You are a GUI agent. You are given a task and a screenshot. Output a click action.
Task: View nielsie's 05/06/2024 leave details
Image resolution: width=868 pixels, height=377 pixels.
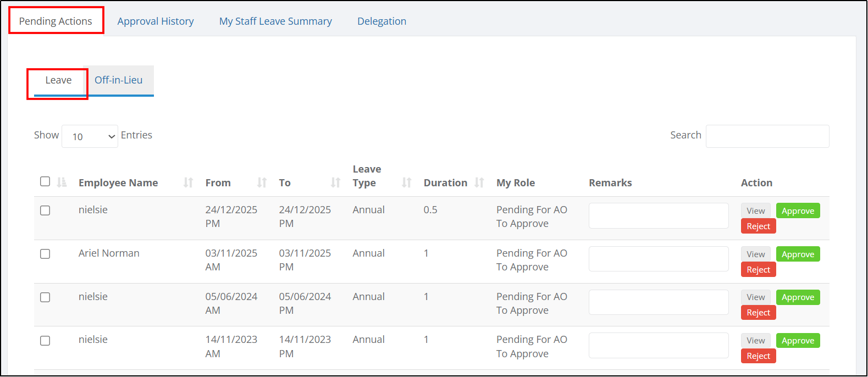point(756,297)
